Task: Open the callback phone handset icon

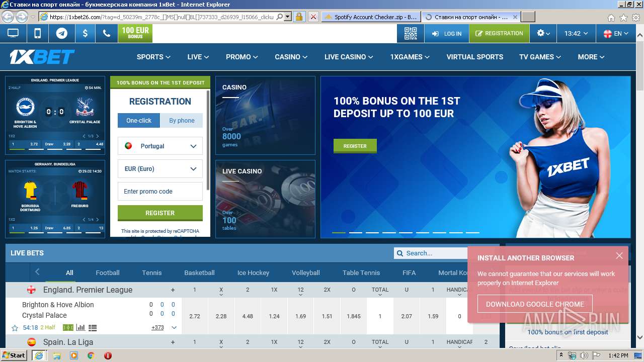Action: (107, 34)
